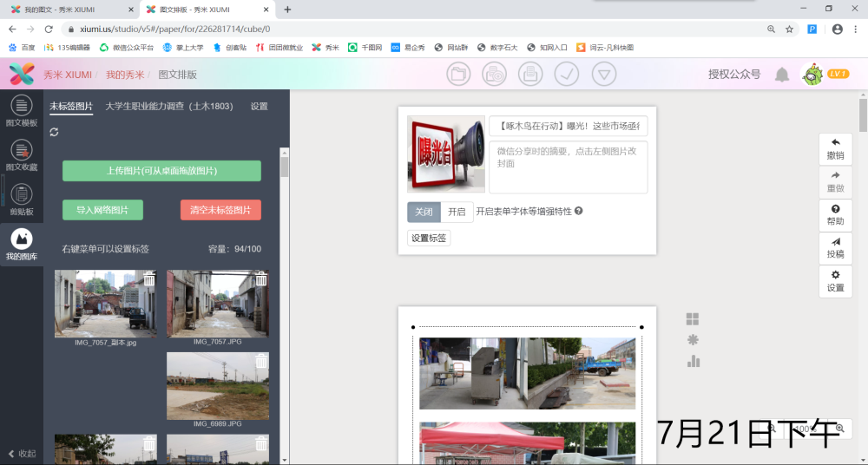Reload the browser page

49,29
